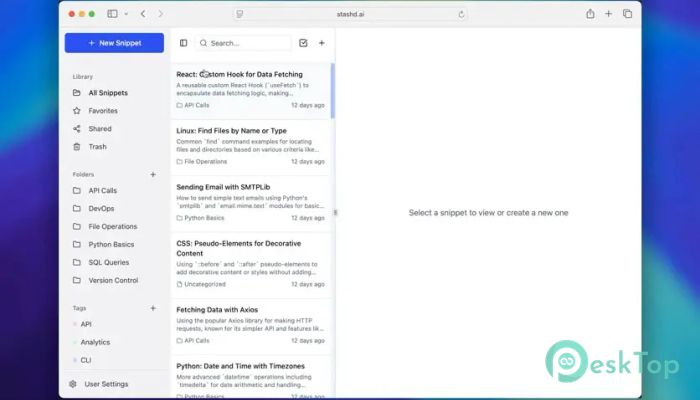
Task: Select the API tag
Action: pos(86,324)
